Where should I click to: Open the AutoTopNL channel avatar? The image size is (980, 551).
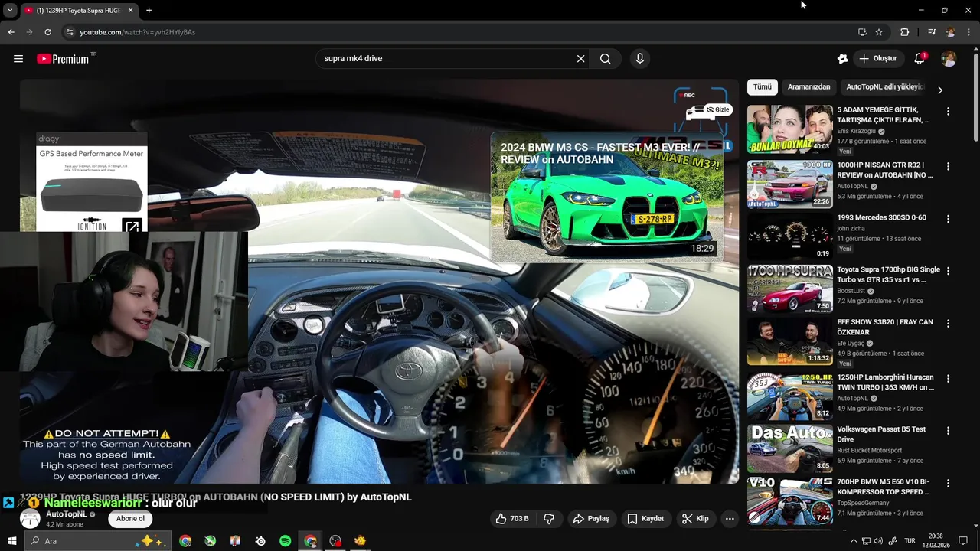click(x=30, y=519)
